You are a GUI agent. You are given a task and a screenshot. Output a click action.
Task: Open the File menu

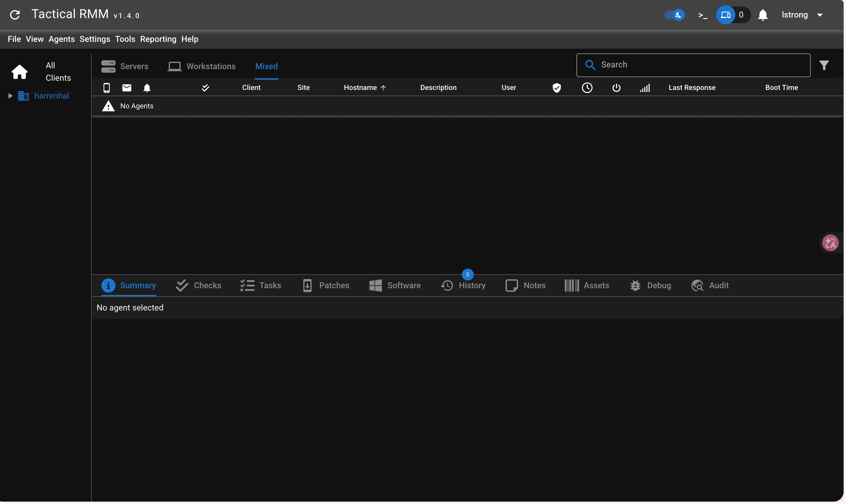pyautogui.click(x=14, y=39)
